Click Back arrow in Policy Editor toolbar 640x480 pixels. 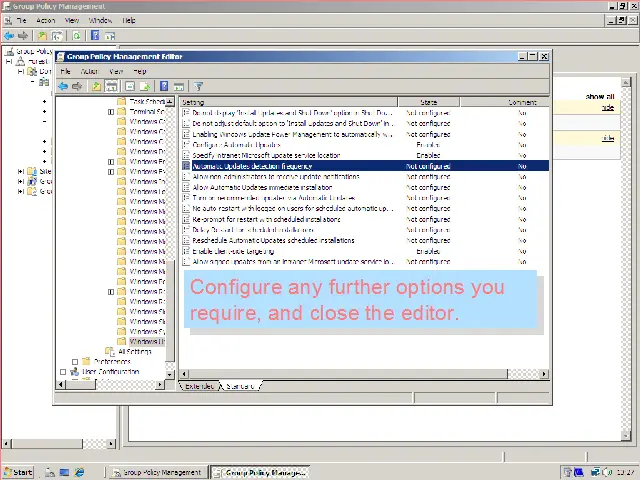point(63,86)
